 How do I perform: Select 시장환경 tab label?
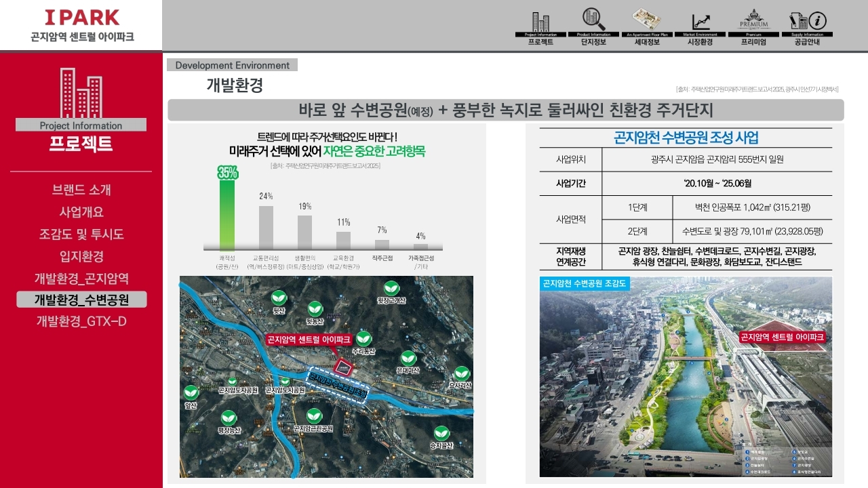(x=701, y=41)
